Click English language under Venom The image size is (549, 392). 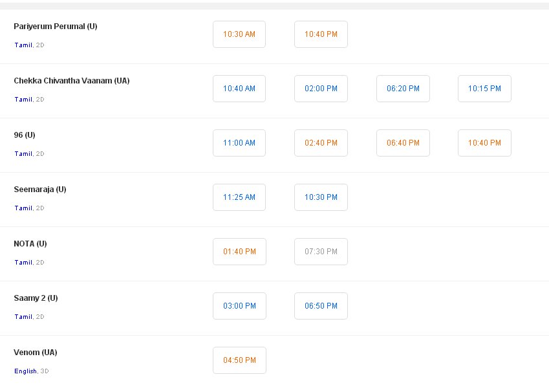[26, 371]
